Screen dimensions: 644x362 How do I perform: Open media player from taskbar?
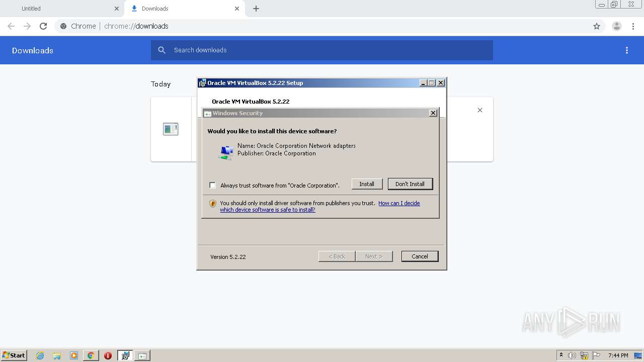[74, 355]
